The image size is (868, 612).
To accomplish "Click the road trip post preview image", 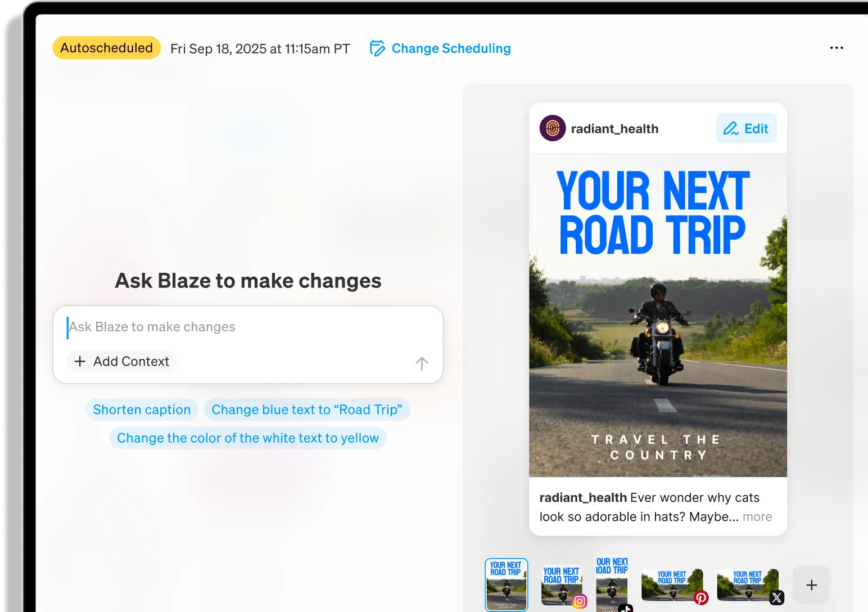I will (658, 316).
